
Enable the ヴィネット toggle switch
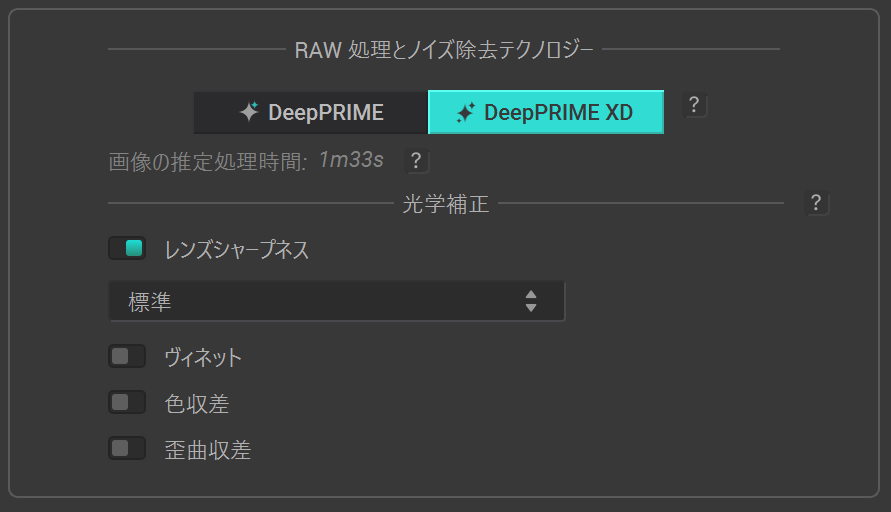pyautogui.click(x=127, y=356)
